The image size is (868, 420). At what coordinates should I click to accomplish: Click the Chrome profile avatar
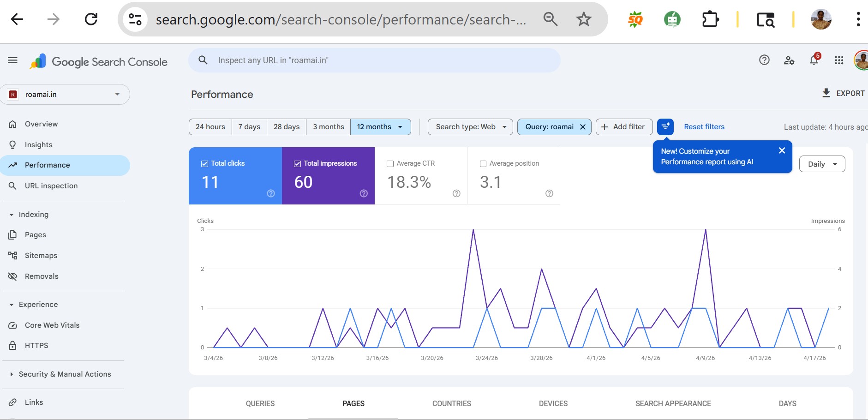point(820,19)
